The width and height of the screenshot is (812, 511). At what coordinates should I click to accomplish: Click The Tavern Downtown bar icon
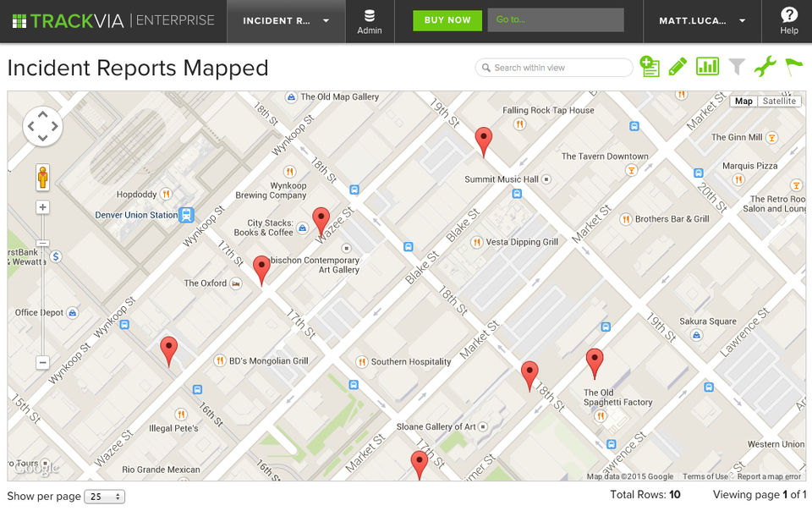(x=631, y=169)
